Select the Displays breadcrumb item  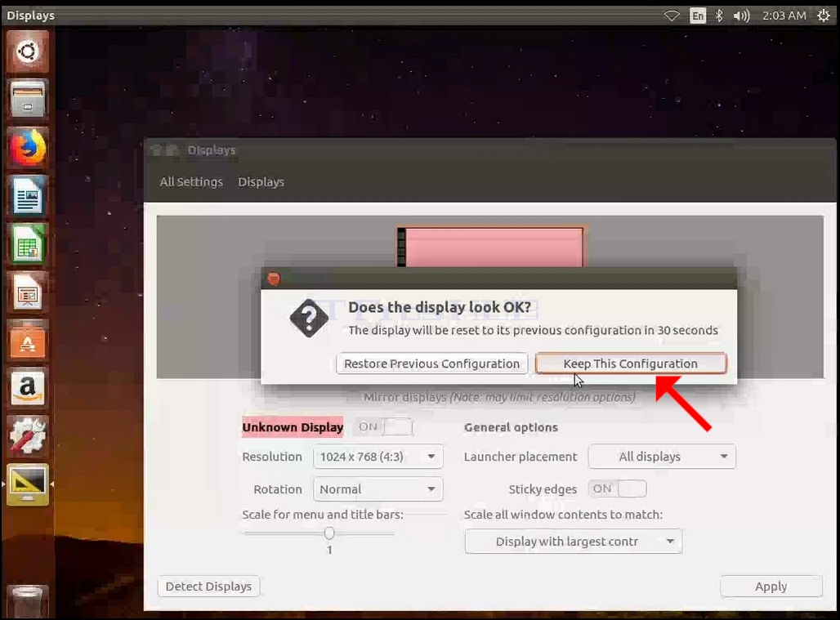(x=261, y=182)
